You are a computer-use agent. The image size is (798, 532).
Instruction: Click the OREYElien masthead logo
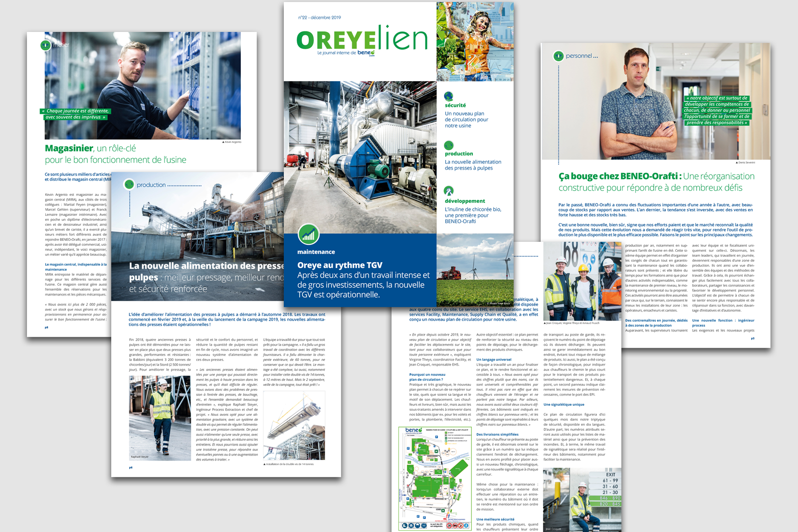pos(362,38)
